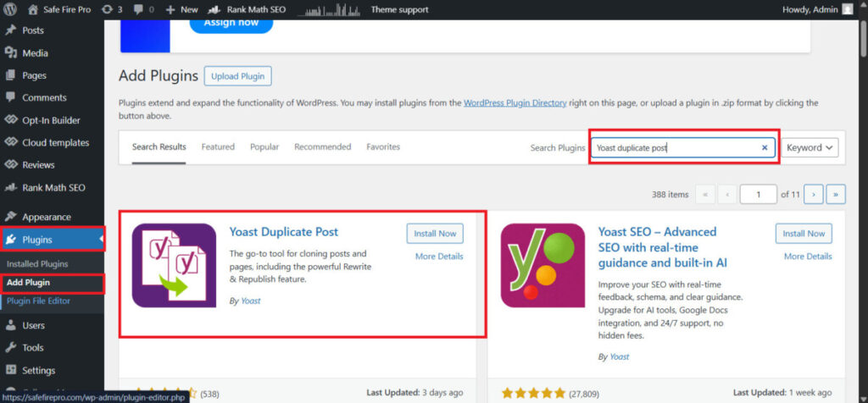Go to the next results page
This screenshot has height=403, width=868.
pos(813,194)
